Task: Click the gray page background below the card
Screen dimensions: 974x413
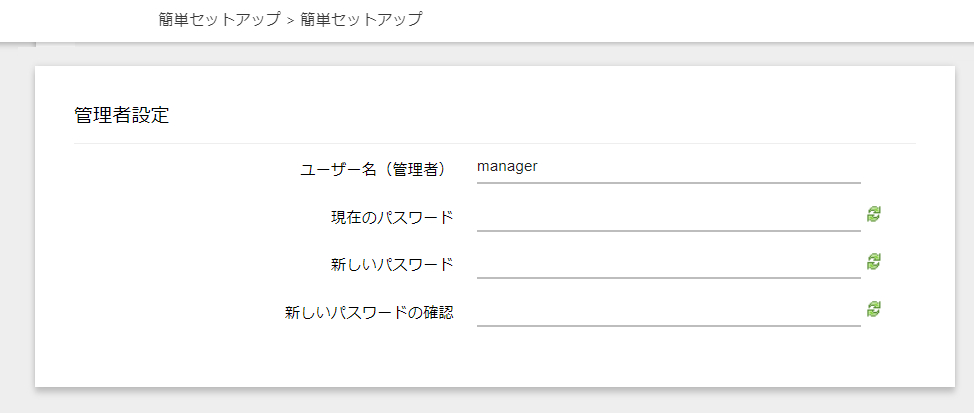Action: coord(487,401)
